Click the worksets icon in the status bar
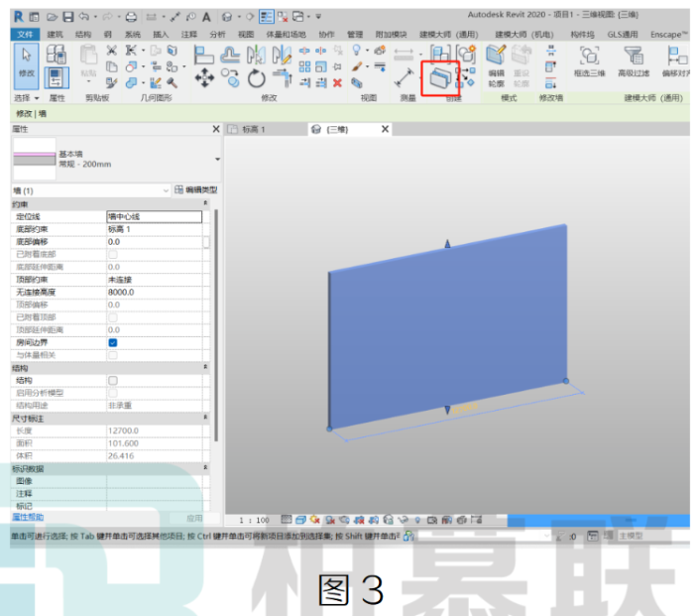Viewport: 696px width, 616px height. click(408, 536)
